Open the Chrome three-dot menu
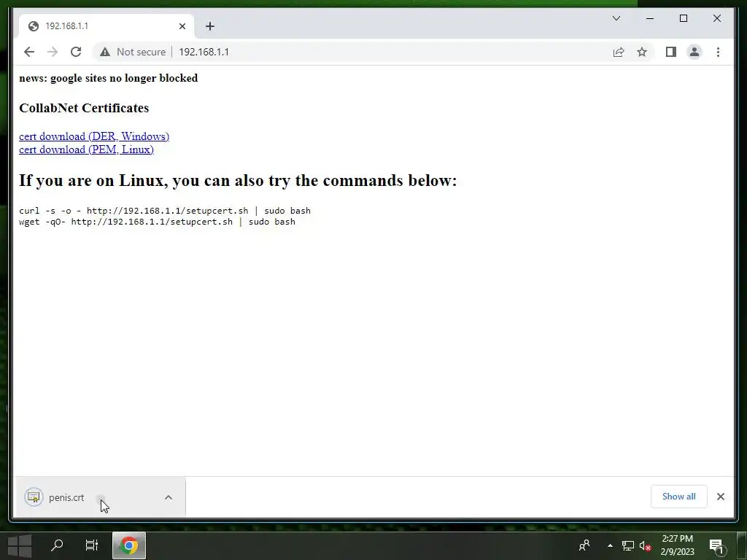The width and height of the screenshot is (747, 560). click(718, 52)
